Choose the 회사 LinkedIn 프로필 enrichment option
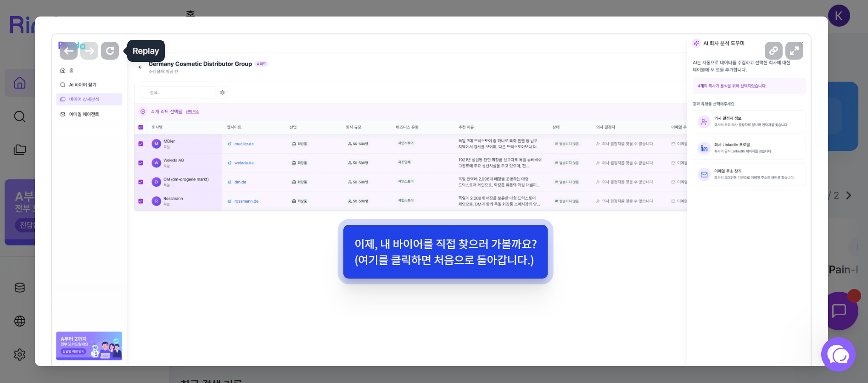Viewport: 868px width, 383px height. click(x=749, y=148)
